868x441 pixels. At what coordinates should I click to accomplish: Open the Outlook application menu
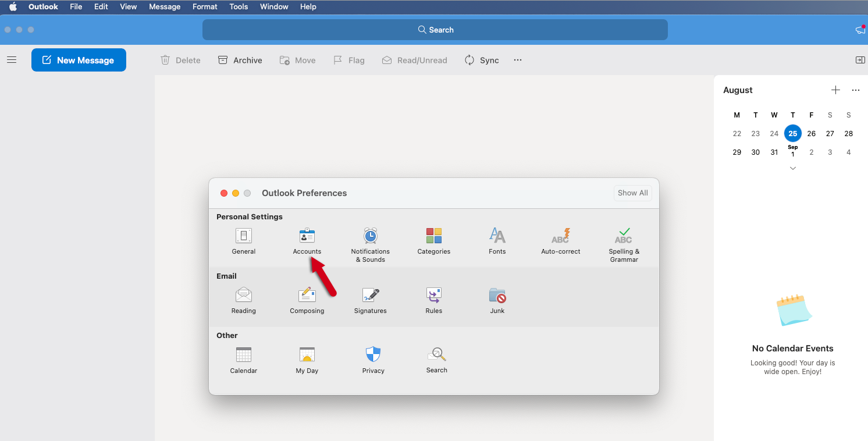click(x=44, y=6)
